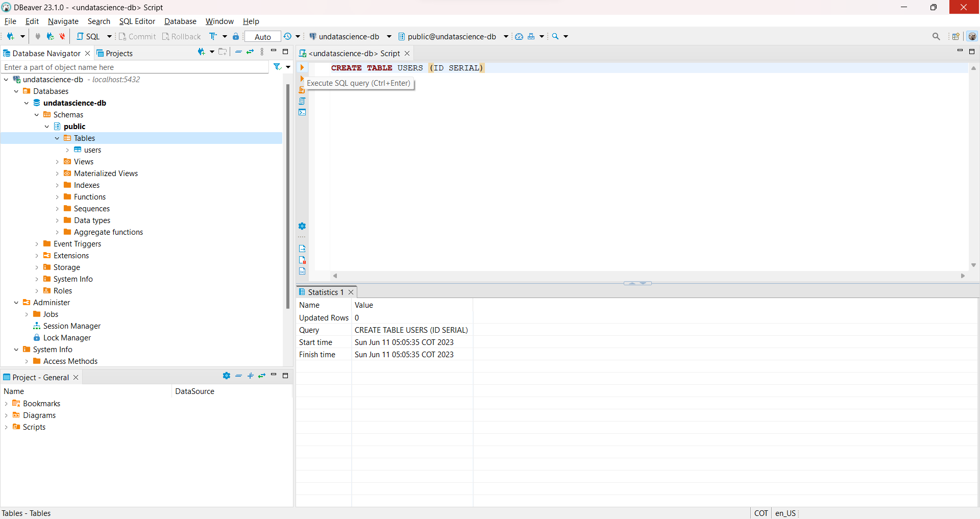This screenshot has width=980, height=519.
Task: Click the editor settings gear icon
Action: (x=302, y=226)
